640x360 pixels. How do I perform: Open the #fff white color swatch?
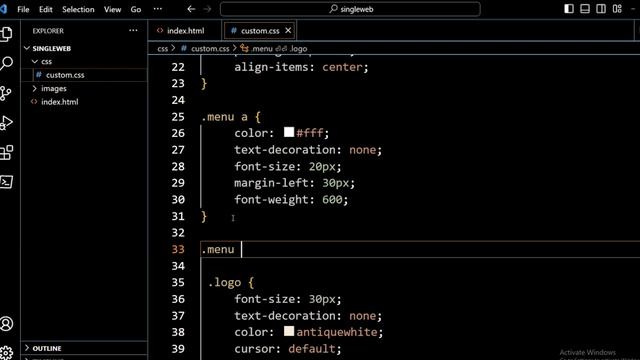pyautogui.click(x=289, y=132)
